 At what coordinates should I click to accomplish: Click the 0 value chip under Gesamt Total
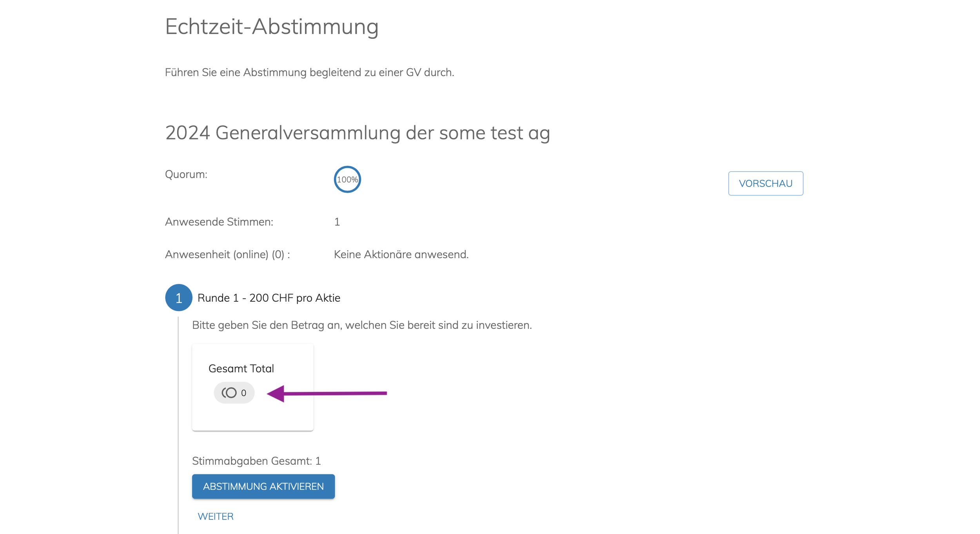[234, 393]
